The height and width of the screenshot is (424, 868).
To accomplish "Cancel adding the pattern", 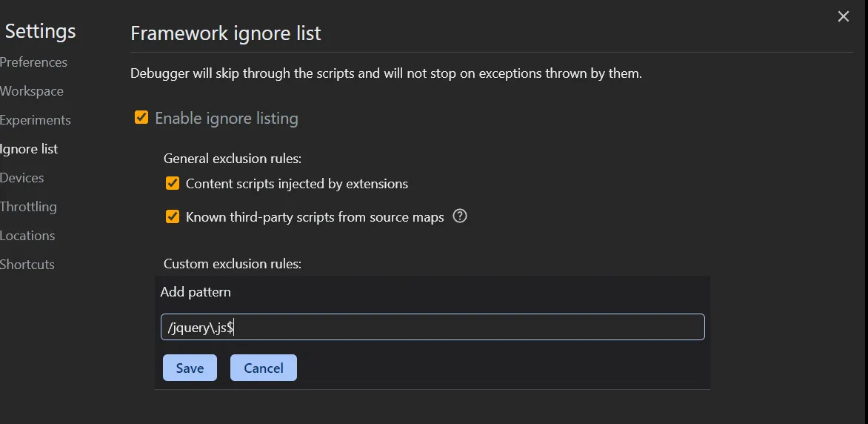I will click(x=264, y=368).
